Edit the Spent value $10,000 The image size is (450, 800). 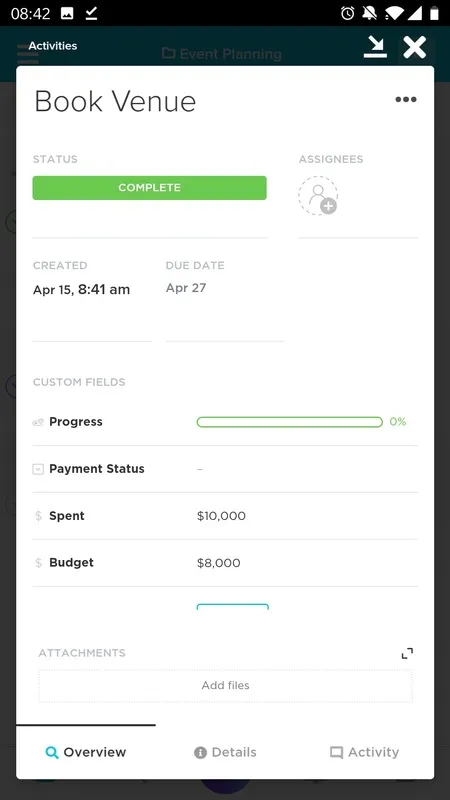pyautogui.click(x=221, y=516)
